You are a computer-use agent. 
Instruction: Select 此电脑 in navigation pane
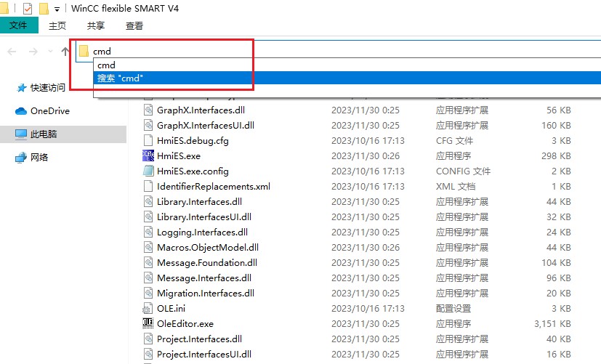pyautogui.click(x=44, y=134)
